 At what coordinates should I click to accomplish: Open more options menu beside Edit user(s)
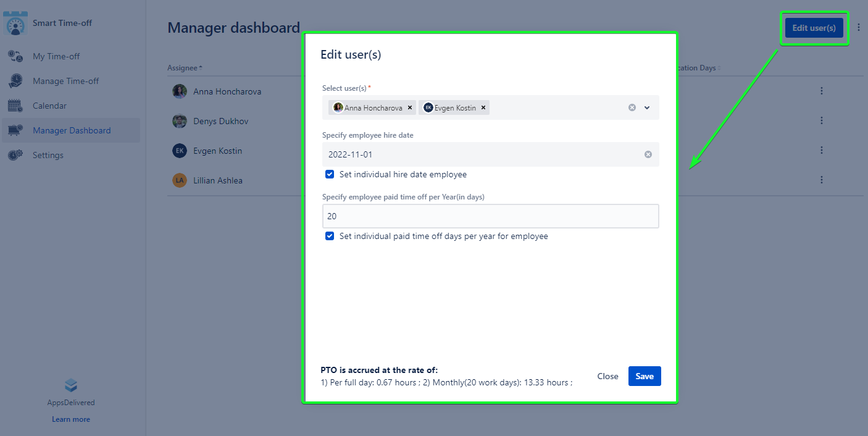coord(859,28)
